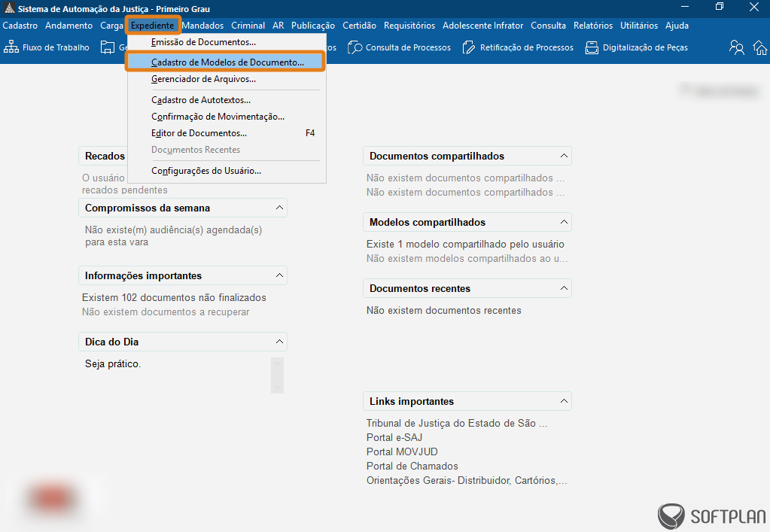Collapse the Informações importantes panel
Image resolution: width=770 pixels, height=532 pixels.
pyautogui.click(x=279, y=275)
